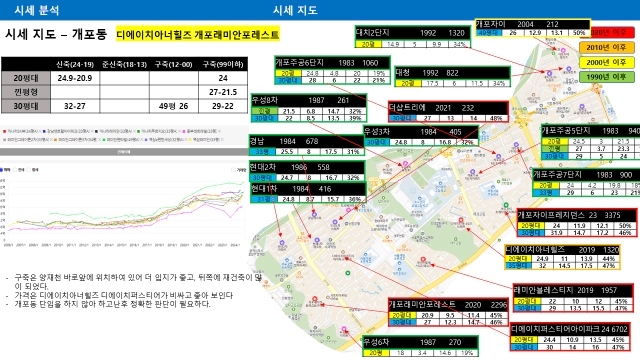Viewport: 640px width, 360px height.
Task: Click the 구축(12-00) column header
Action: pyautogui.click(x=173, y=64)
